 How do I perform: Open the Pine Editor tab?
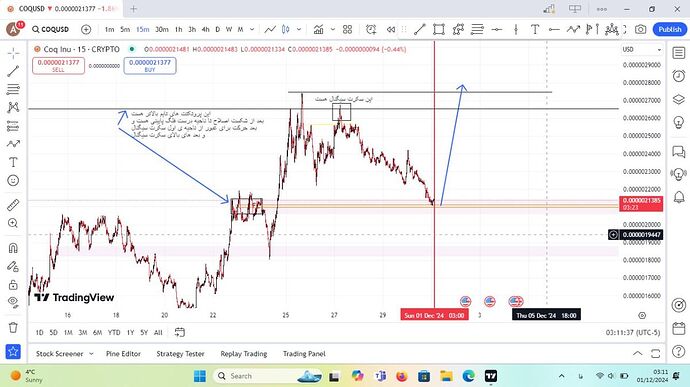pyautogui.click(x=123, y=354)
